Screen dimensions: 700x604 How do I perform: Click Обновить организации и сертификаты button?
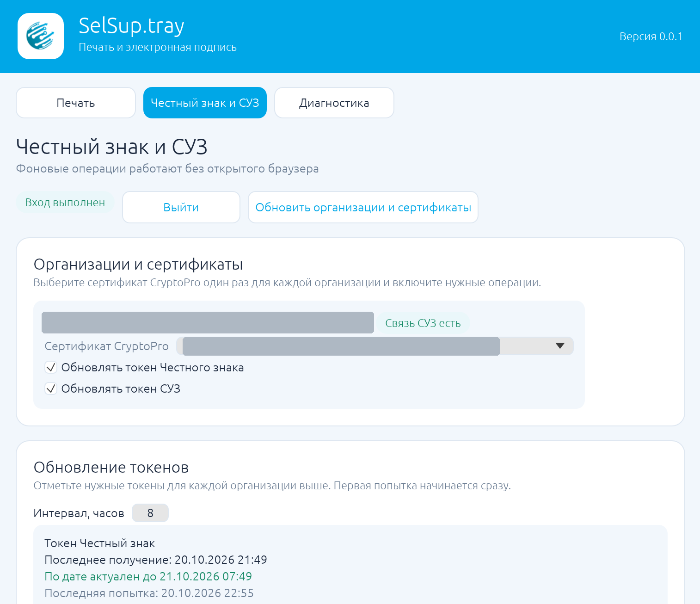(x=363, y=207)
